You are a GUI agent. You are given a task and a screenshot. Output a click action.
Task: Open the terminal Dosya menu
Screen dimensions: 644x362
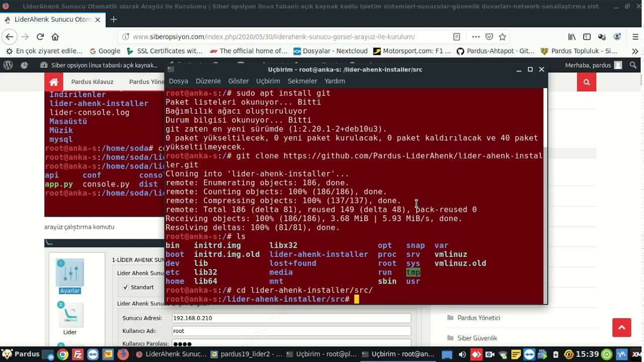pyautogui.click(x=178, y=81)
